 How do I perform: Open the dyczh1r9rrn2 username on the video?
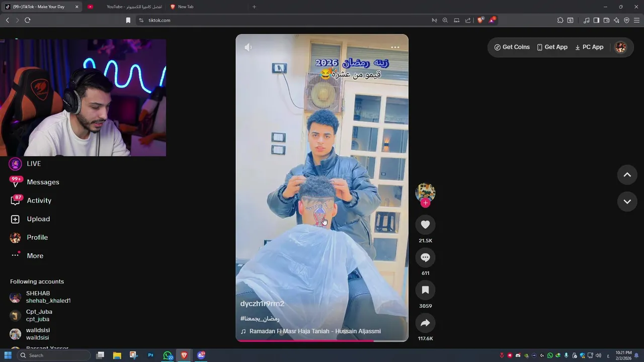262,304
